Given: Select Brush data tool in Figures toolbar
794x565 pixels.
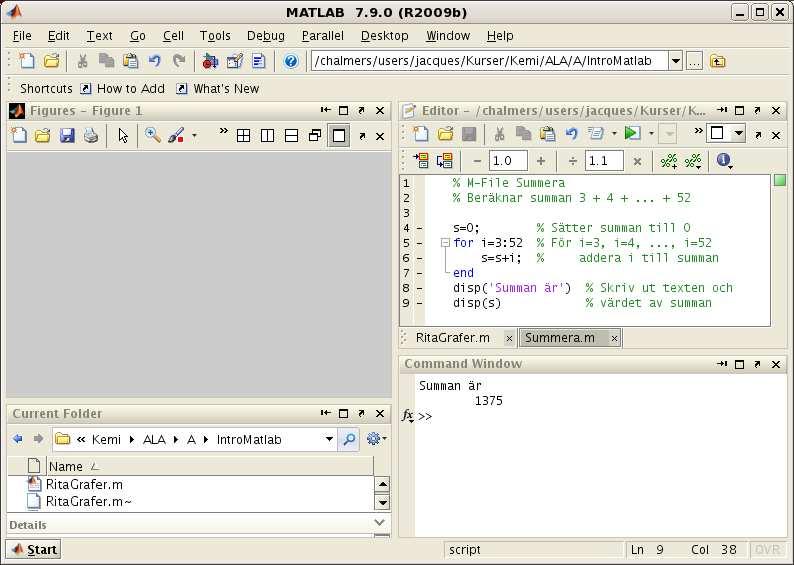Looking at the screenshot, I should coord(176,136).
